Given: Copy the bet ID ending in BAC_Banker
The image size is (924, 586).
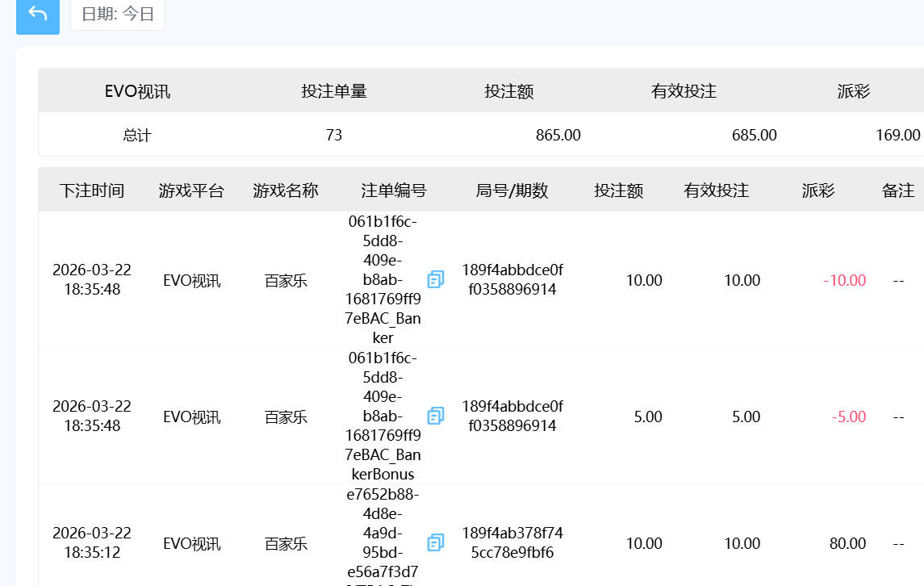Looking at the screenshot, I should pos(436,279).
